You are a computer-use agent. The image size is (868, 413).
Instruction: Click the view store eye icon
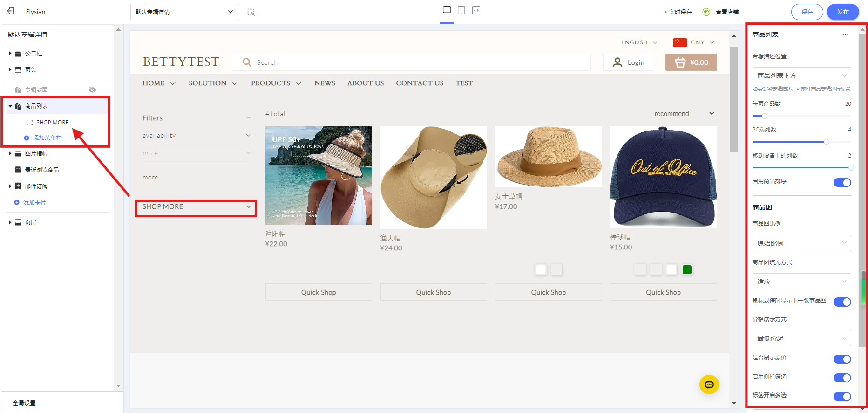706,12
